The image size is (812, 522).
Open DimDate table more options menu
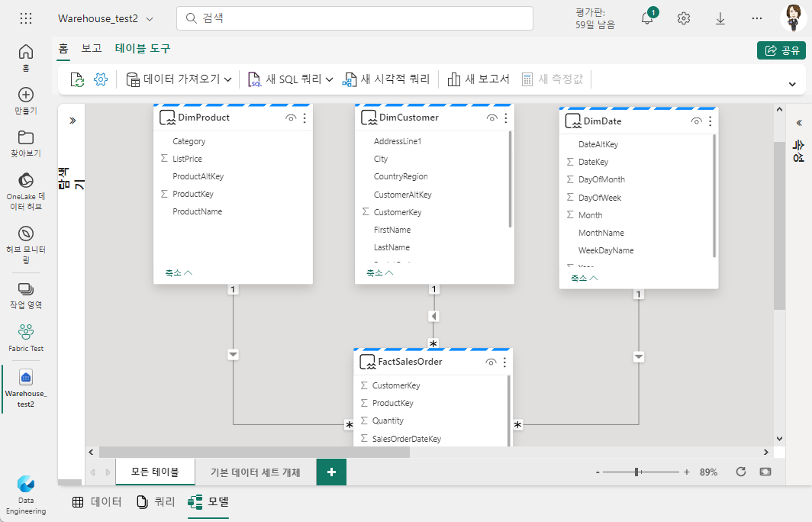710,121
